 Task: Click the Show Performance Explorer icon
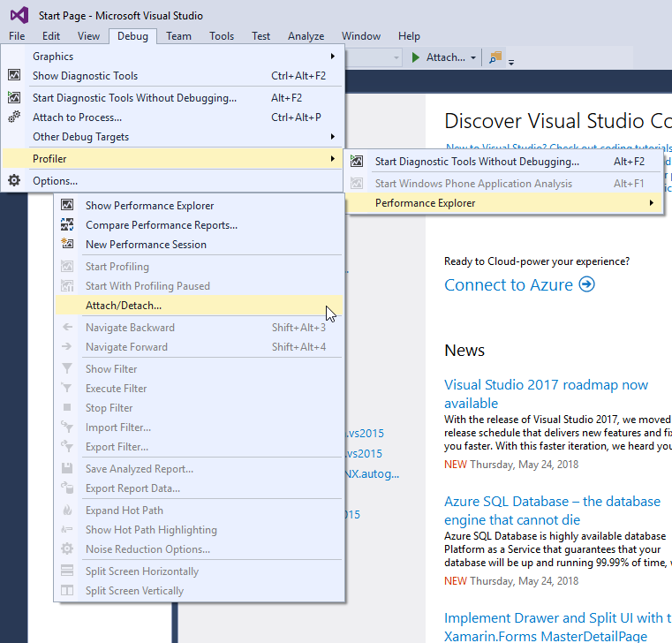click(67, 205)
